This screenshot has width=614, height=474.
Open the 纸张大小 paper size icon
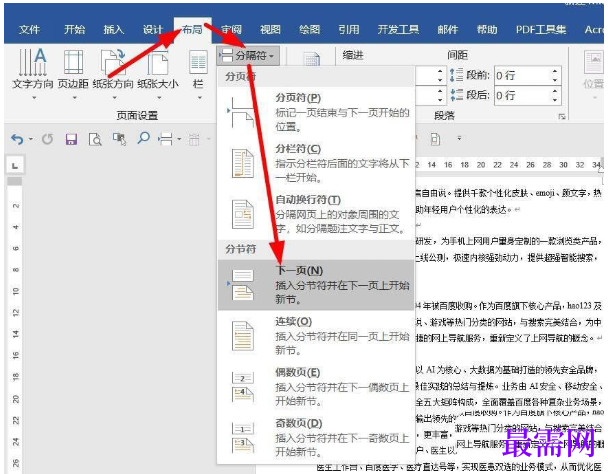158,63
